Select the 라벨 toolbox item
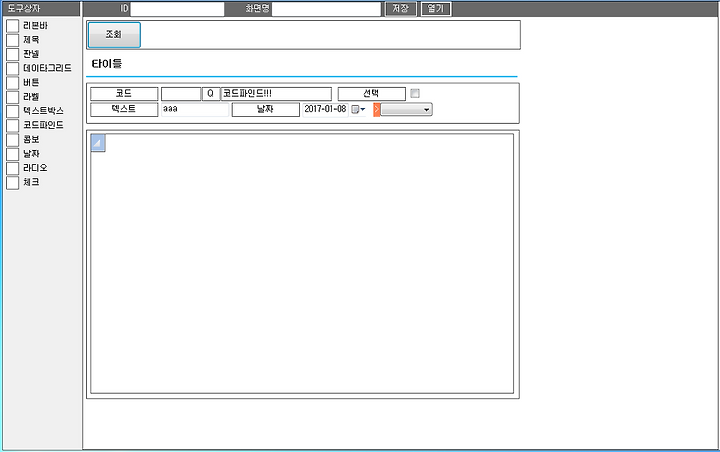Image resolution: width=720 pixels, height=452 pixels. pos(23,97)
